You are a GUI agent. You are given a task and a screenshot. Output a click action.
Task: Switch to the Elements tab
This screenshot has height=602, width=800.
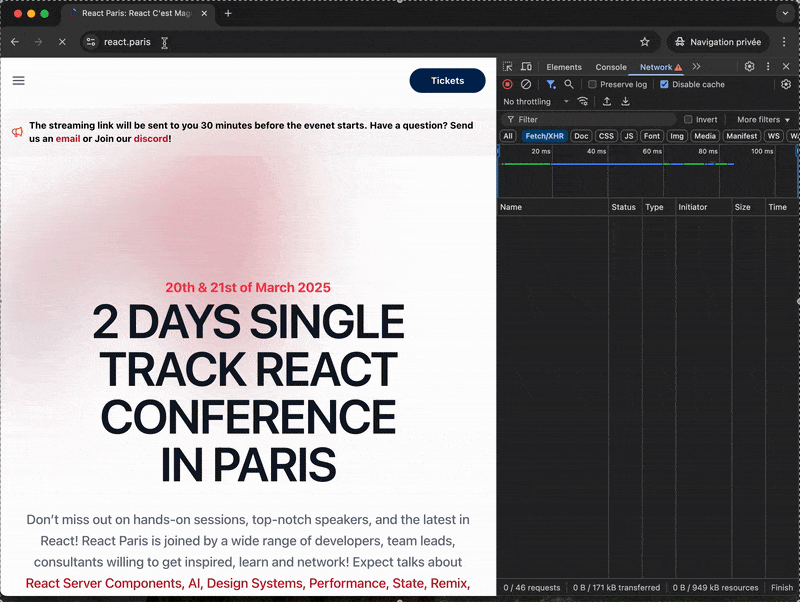pos(564,67)
